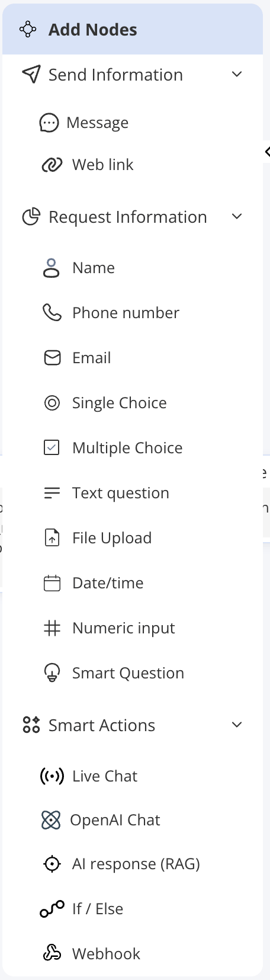Click the Email envelope icon
The height and width of the screenshot is (980, 270).
click(x=52, y=358)
